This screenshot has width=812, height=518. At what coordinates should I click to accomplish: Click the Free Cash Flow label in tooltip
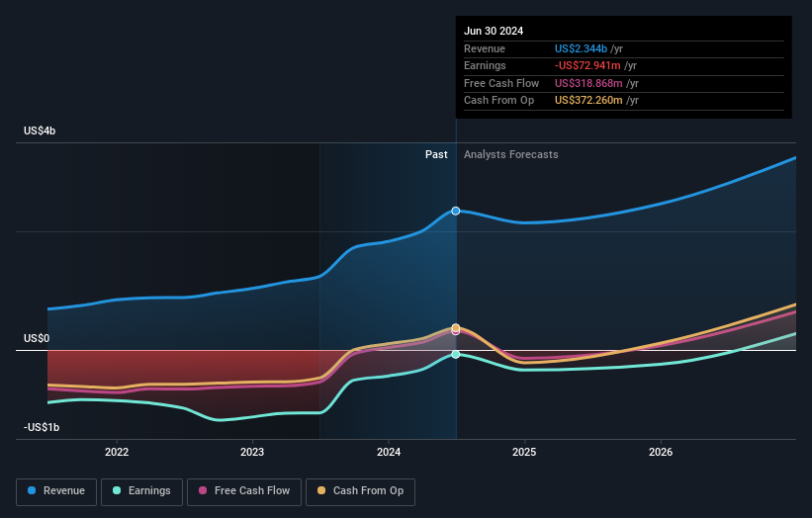point(501,83)
